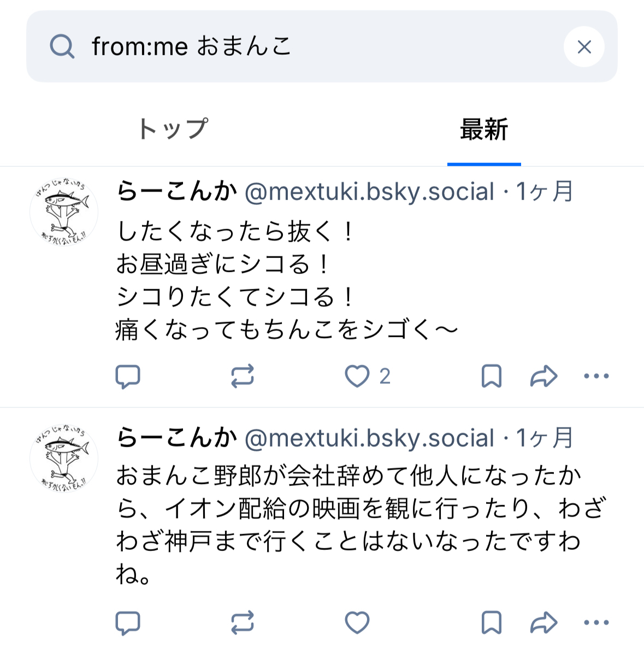
Task: Reply to the first post
Action: (128, 376)
